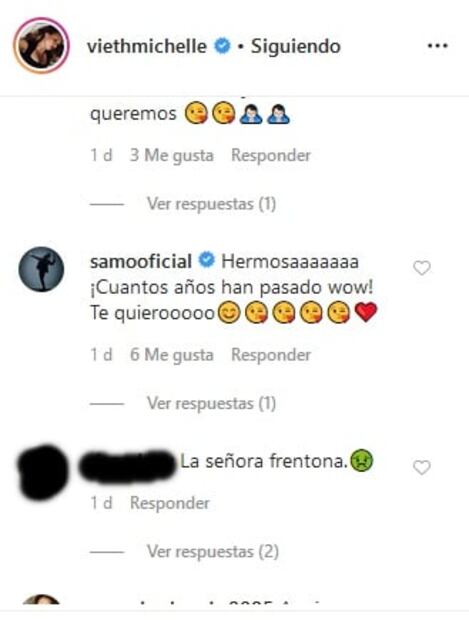The image size is (469, 620).
Task: Reply to the 'La señora frentona' comment
Action: click(170, 503)
